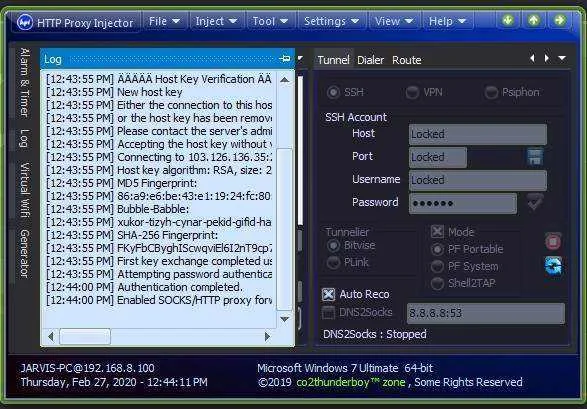
Task: Click the HTTP Proxy Injector logo icon
Action: tap(25, 22)
